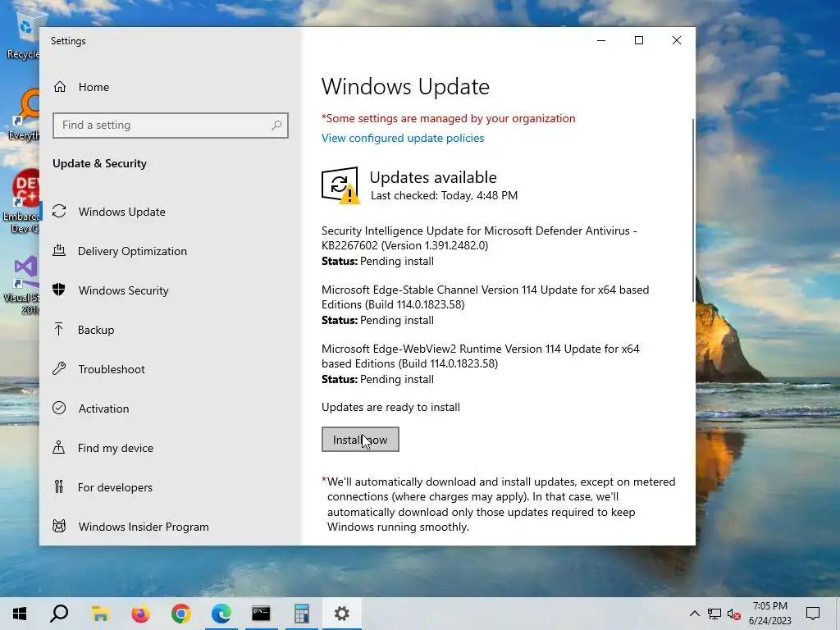This screenshot has height=630, width=840.
Task: Click the taskbar clock showing 7:05 PM
Action: click(769, 614)
